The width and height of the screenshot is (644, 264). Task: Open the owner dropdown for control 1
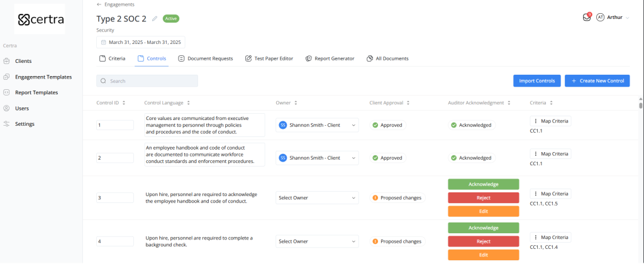pos(353,125)
